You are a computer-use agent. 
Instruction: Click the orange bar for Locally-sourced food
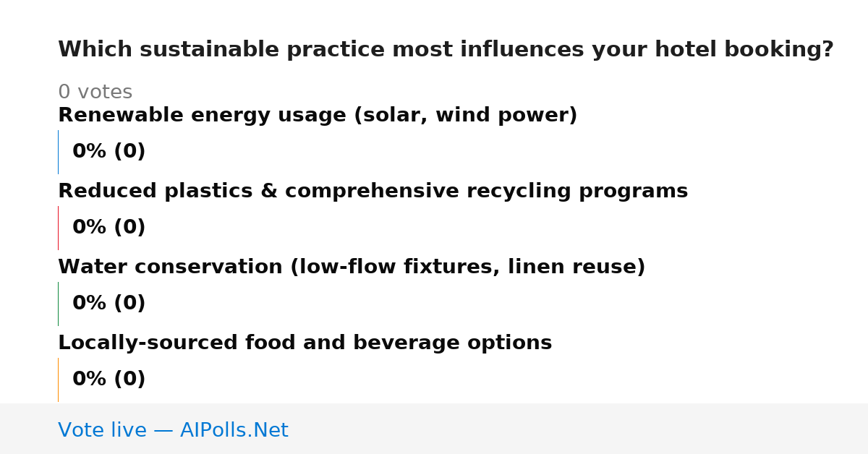click(58, 380)
